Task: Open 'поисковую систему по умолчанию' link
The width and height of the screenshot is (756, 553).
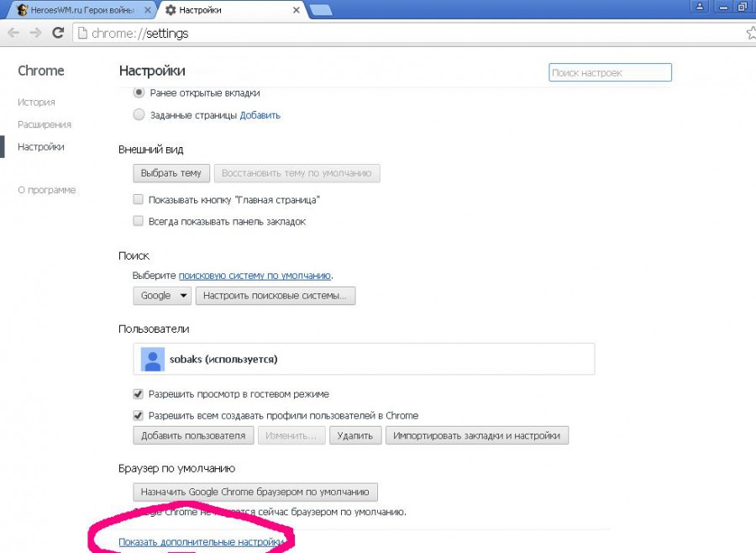Action: 255,276
